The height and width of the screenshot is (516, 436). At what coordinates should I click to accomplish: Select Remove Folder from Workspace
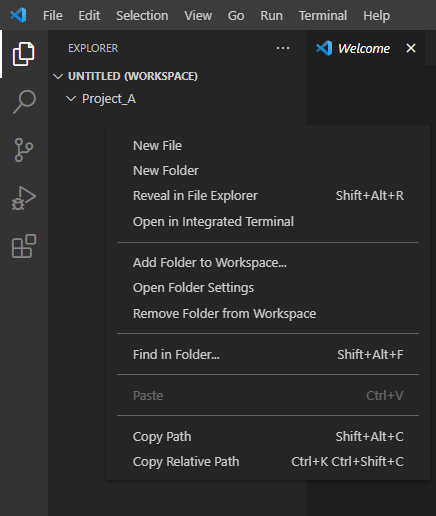(x=268, y=314)
